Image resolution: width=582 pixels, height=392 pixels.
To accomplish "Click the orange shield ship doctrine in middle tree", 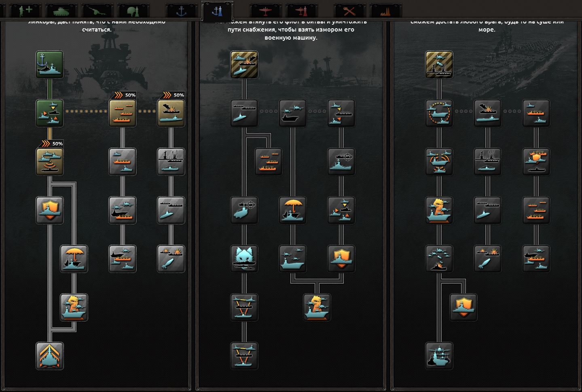I will 341,259.
